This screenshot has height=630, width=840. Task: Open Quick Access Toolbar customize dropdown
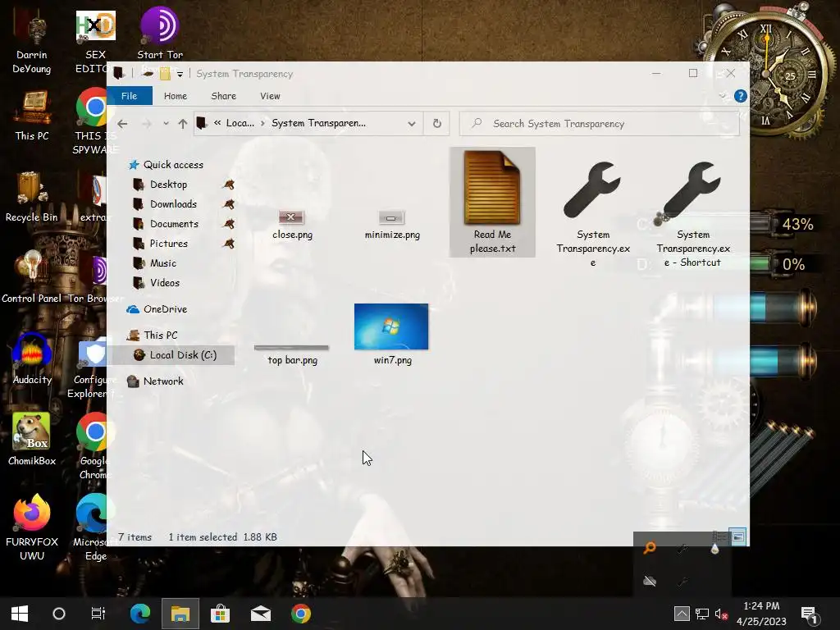pyautogui.click(x=180, y=74)
